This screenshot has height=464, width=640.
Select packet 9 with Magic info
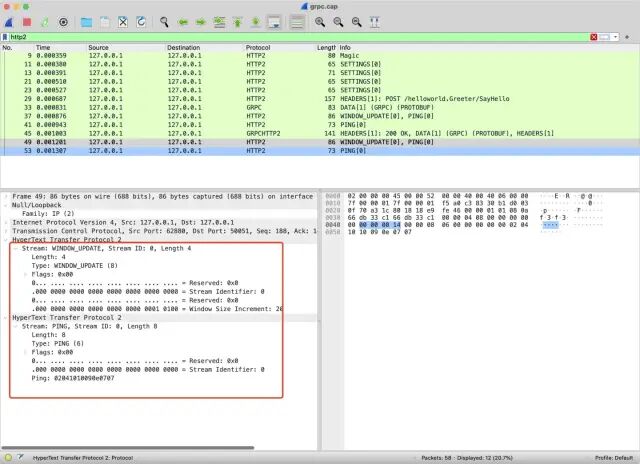pos(320,56)
